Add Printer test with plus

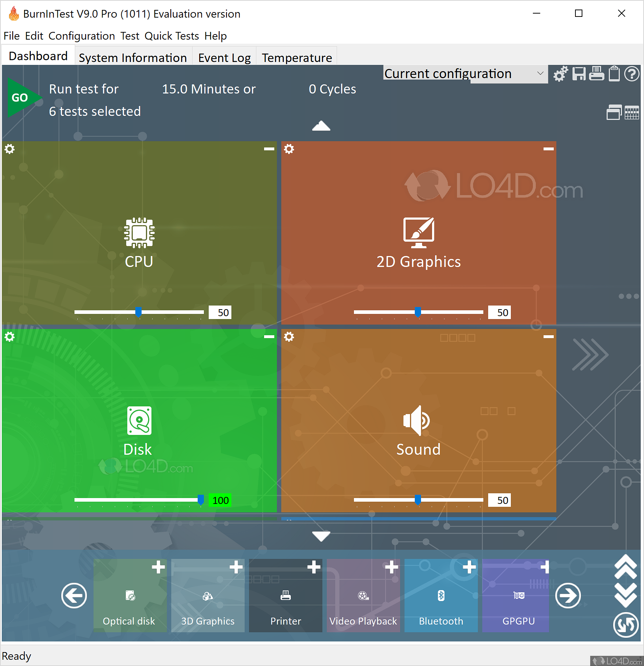(x=314, y=567)
